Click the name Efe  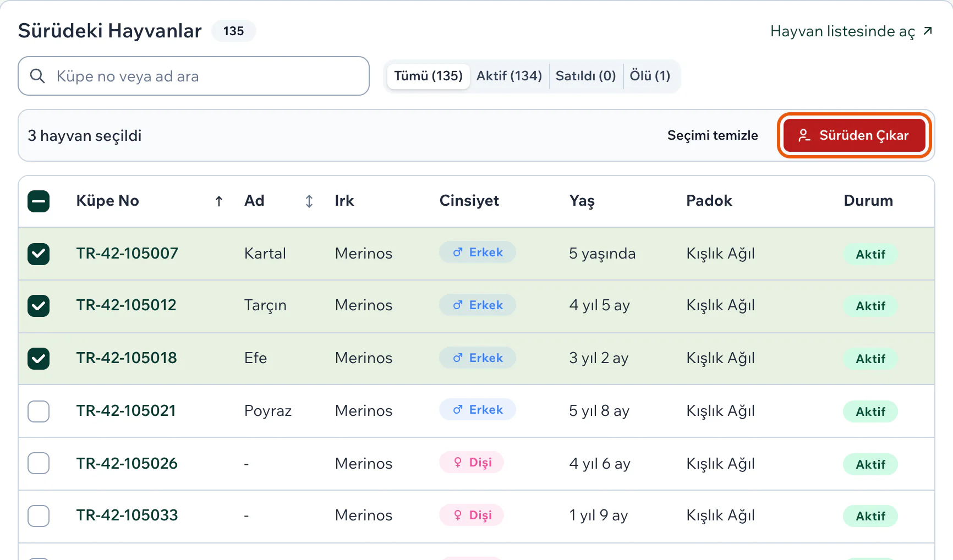[x=255, y=358]
